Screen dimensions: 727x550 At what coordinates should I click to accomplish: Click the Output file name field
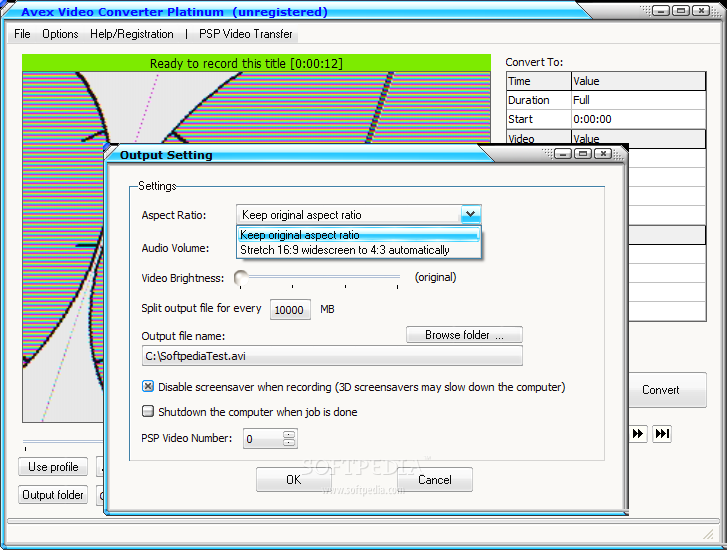(332, 356)
